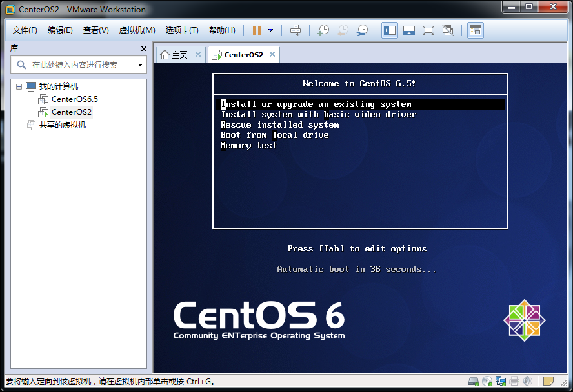
Task: Select the CenterOS6.5 virtual machine
Action: pyautogui.click(x=75, y=99)
